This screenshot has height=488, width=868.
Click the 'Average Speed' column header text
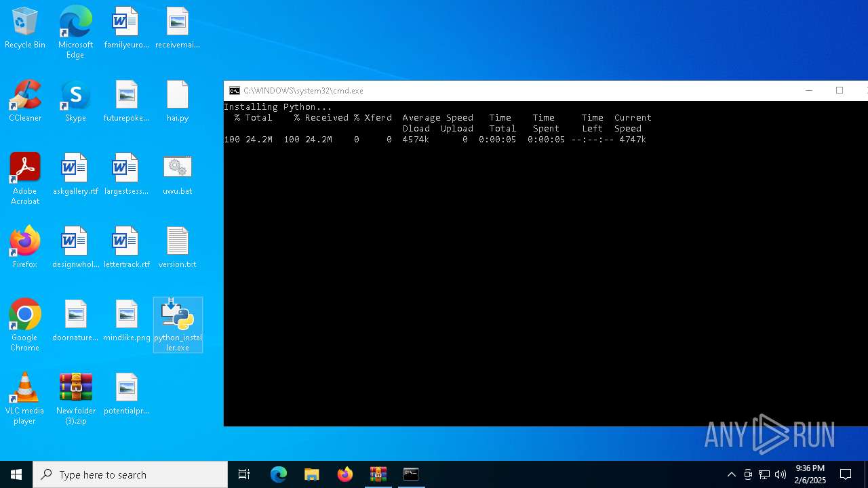click(438, 118)
